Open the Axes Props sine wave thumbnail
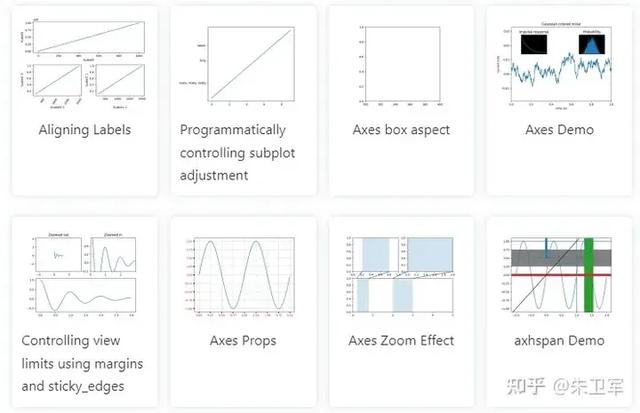The width and height of the screenshot is (640, 413). tap(239, 277)
